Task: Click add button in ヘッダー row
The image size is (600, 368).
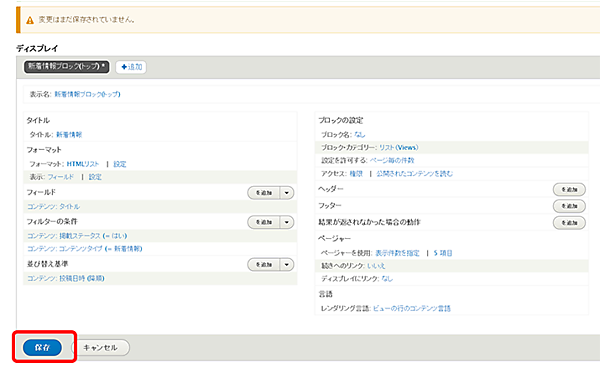Action: coord(569,189)
